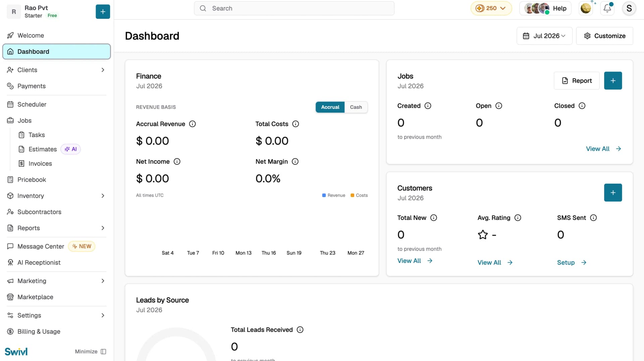Open Jobs in sidebar
644x361 pixels.
56,121
